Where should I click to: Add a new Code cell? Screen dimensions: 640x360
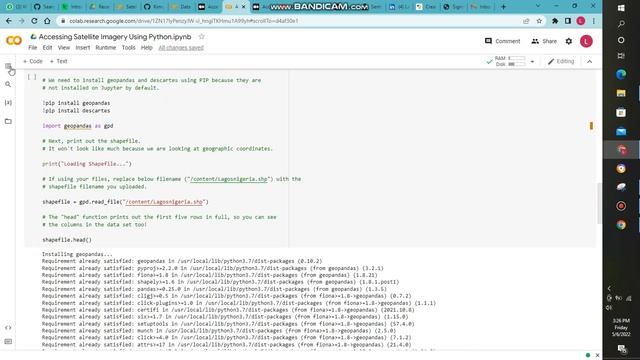click(x=33, y=61)
